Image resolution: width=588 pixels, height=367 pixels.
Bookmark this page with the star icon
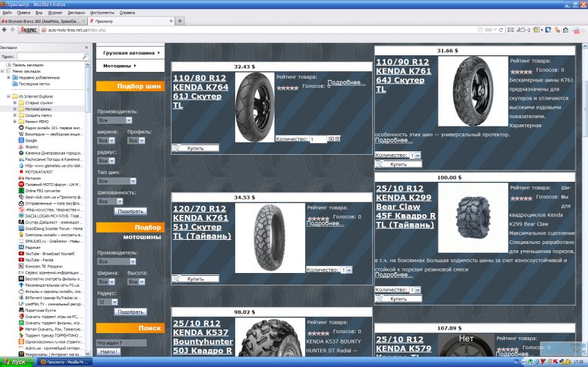click(479, 30)
